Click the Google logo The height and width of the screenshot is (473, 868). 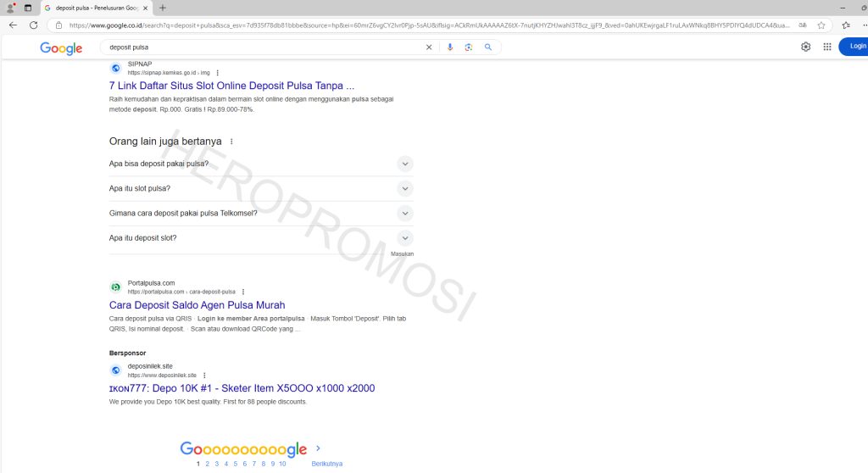tap(61, 48)
